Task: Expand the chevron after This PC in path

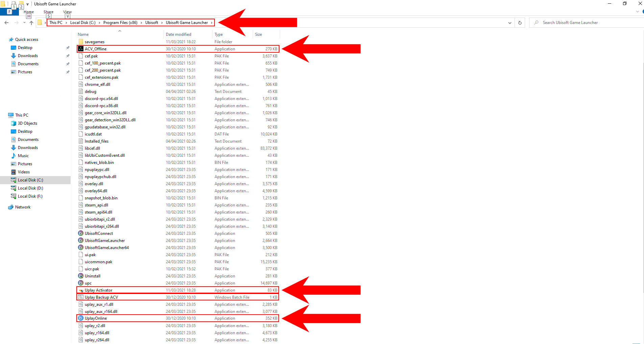Action: coord(66,23)
